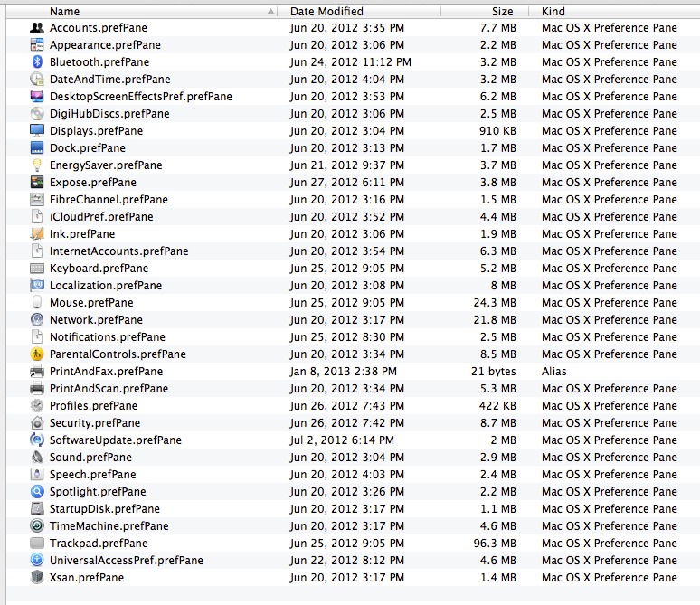Click the PrintAndFax.prefPane alias icon
Screen dimensions: 700x605
click(37, 372)
